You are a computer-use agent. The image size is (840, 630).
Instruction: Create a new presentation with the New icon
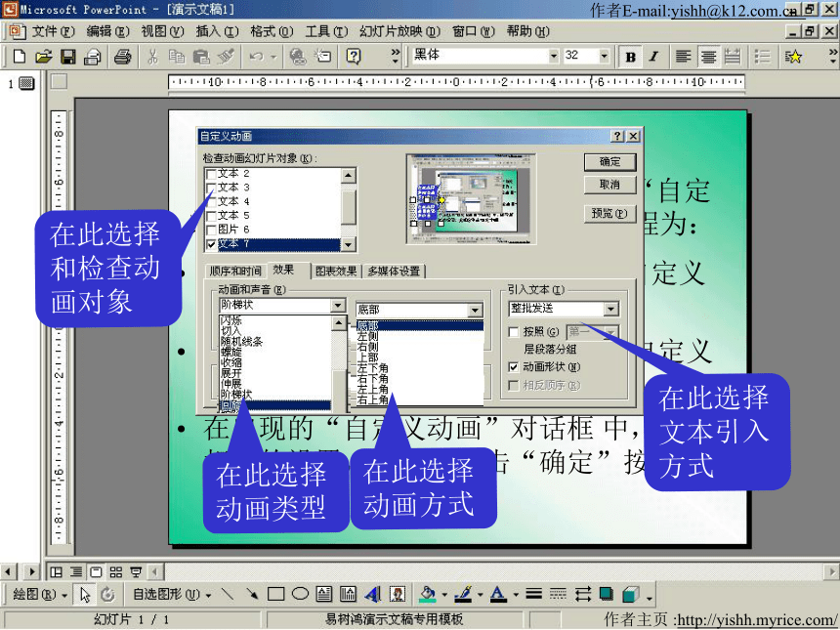[x=20, y=57]
